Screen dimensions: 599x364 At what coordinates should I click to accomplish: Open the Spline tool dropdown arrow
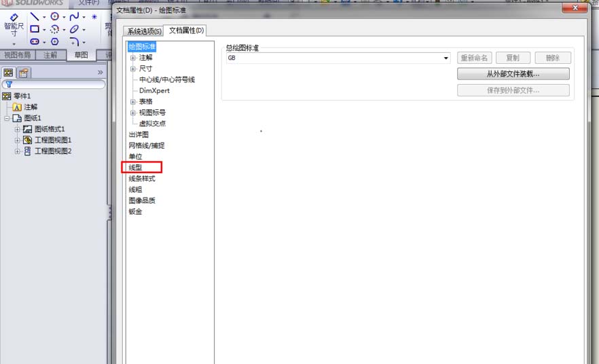[84, 17]
